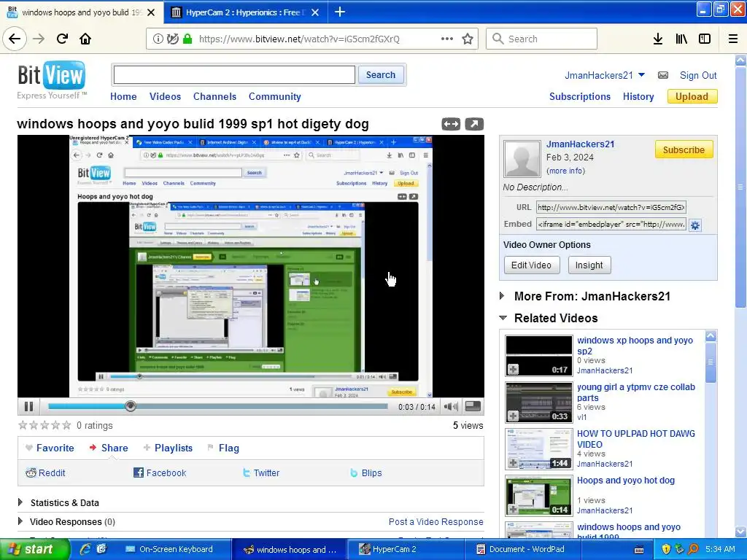Viewport: 747px width, 560px height.
Task: Click the BitView Search button
Action: tap(381, 75)
